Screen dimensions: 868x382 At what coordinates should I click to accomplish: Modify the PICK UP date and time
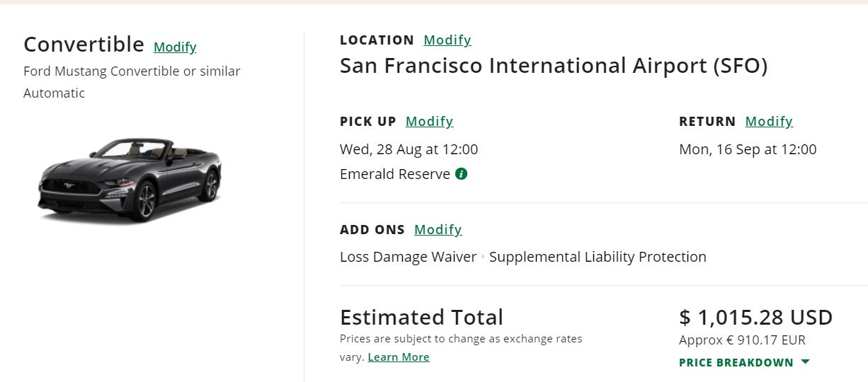(x=429, y=122)
